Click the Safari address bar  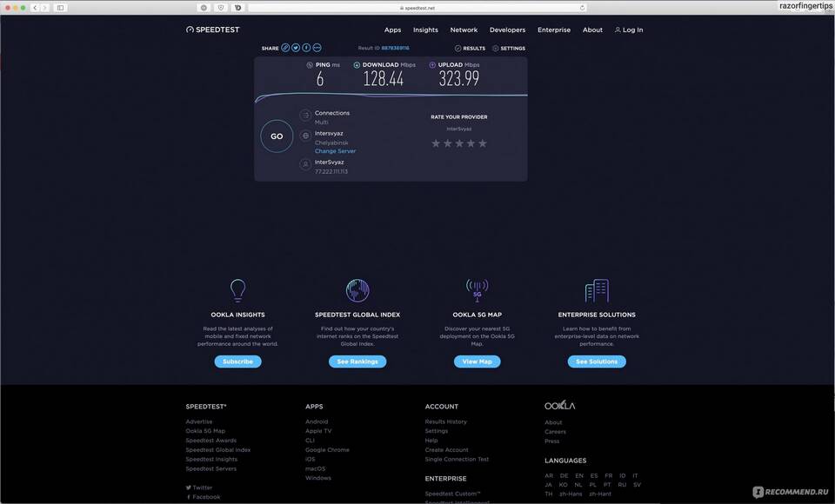pyautogui.click(x=417, y=8)
